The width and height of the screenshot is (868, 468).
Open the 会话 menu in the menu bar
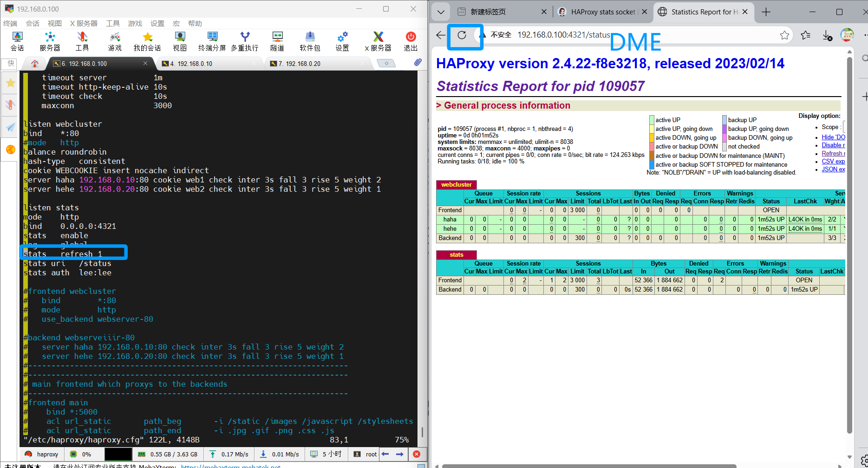pos(33,23)
